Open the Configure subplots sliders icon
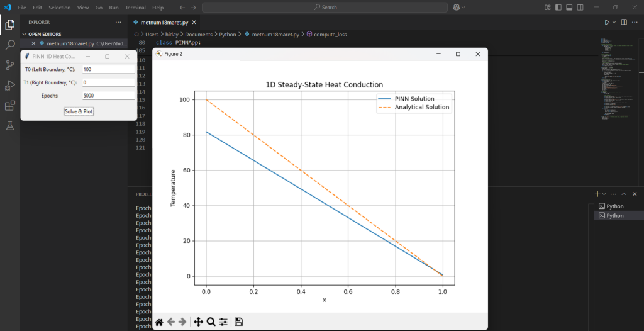This screenshot has height=331, width=644. [223, 322]
